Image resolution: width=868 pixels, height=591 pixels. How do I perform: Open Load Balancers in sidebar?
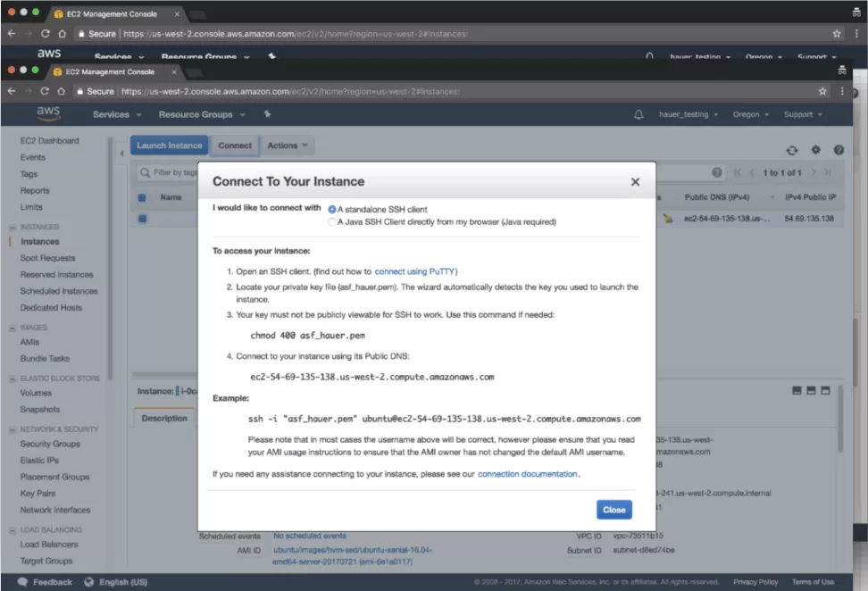49,545
